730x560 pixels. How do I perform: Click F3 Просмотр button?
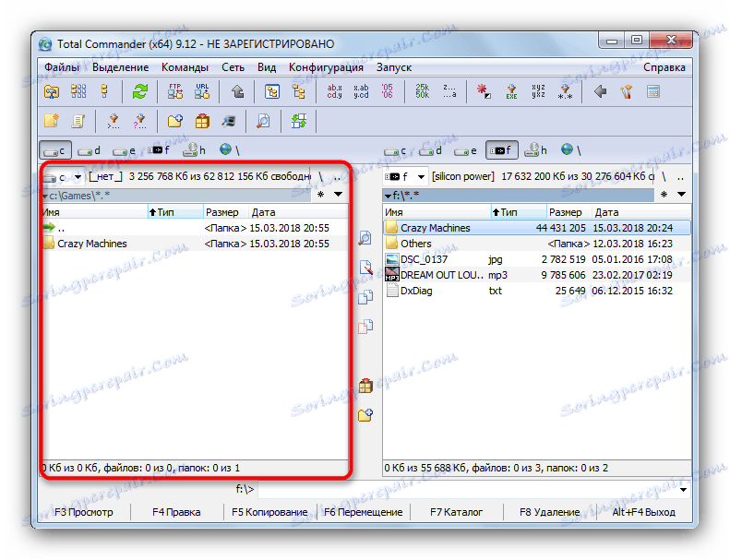(84, 512)
